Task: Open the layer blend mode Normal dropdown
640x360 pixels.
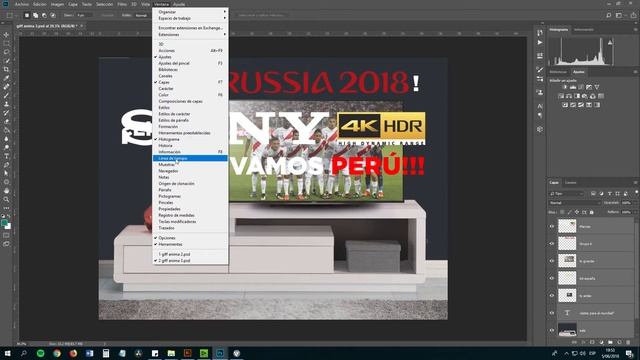Action: click(575, 203)
